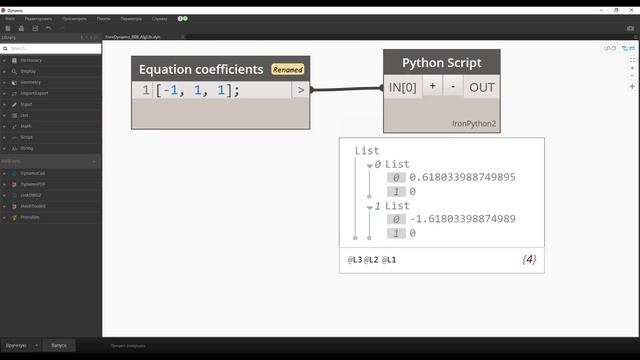The height and width of the screenshot is (360, 640).
Task: Click the Display category magnifier icon
Action: (x=14, y=71)
